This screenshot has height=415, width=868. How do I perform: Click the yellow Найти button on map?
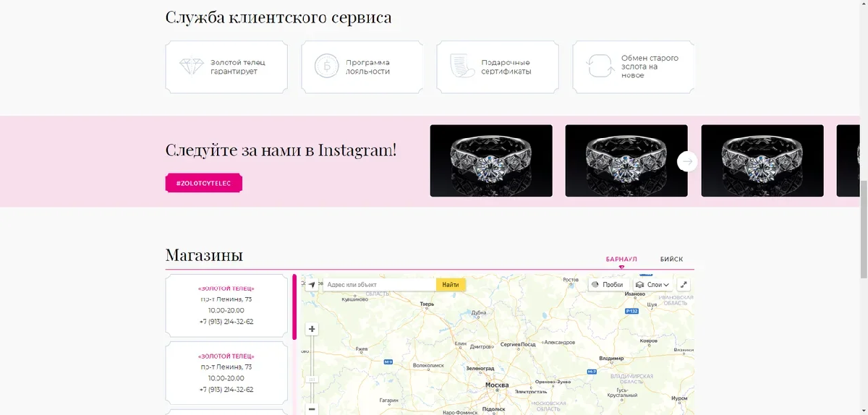pos(451,285)
